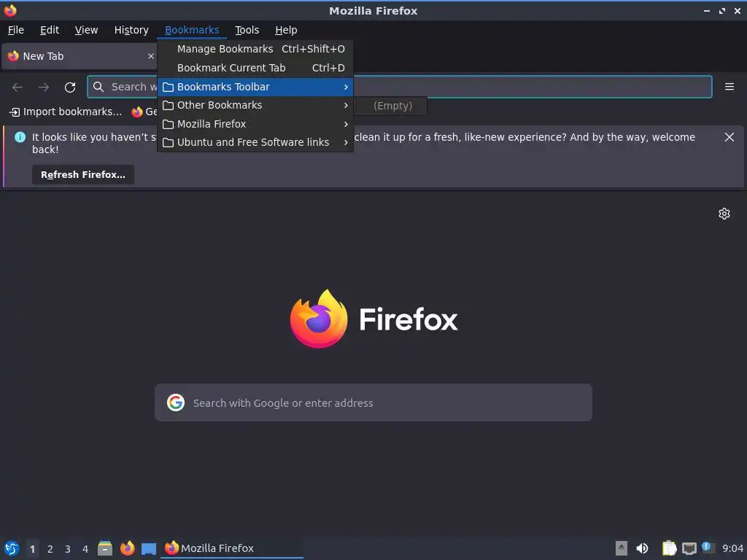Viewport: 747px width, 560px height.
Task: Switch to the New Tab tab
Action: click(80, 56)
